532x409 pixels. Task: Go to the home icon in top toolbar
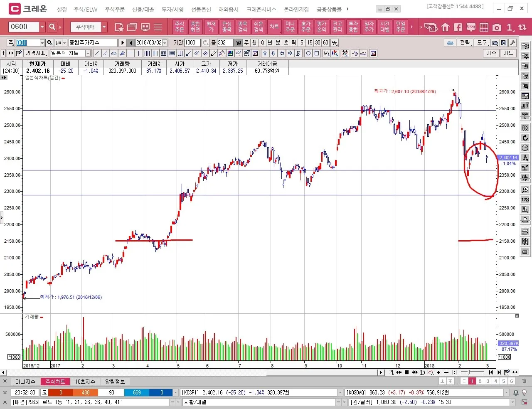pos(446,27)
